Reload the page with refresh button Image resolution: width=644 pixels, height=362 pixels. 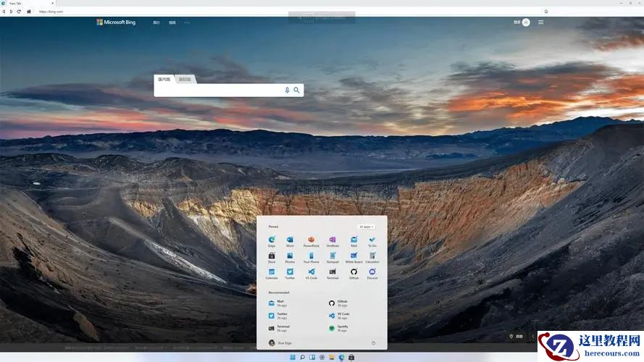click(x=19, y=12)
